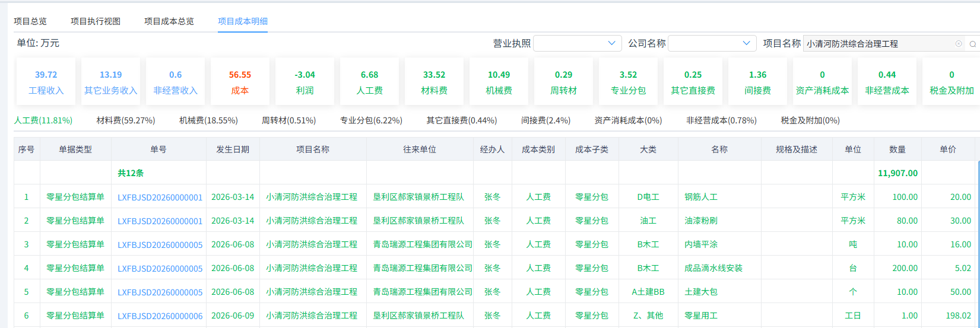Select the 非经营收入 0.6 card

(x=175, y=82)
